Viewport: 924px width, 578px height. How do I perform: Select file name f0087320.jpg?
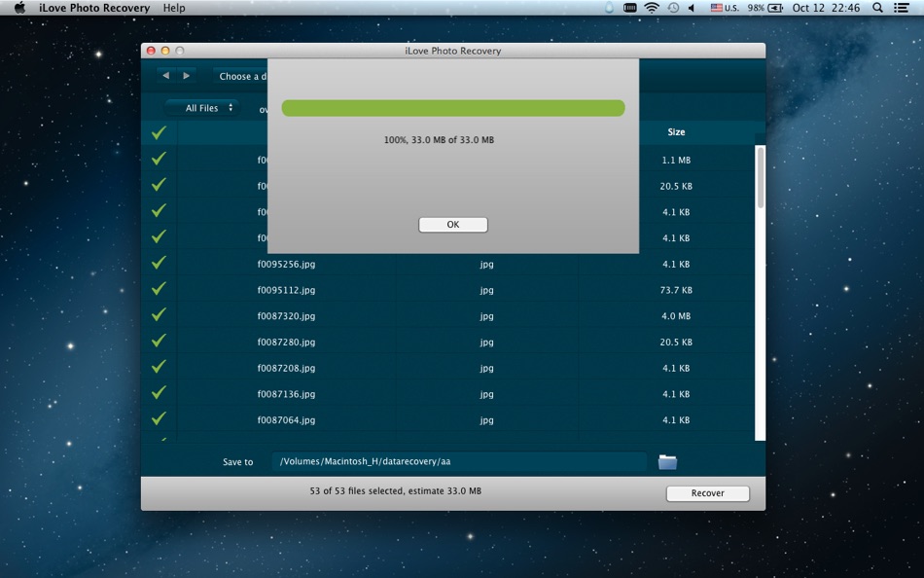coord(286,316)
